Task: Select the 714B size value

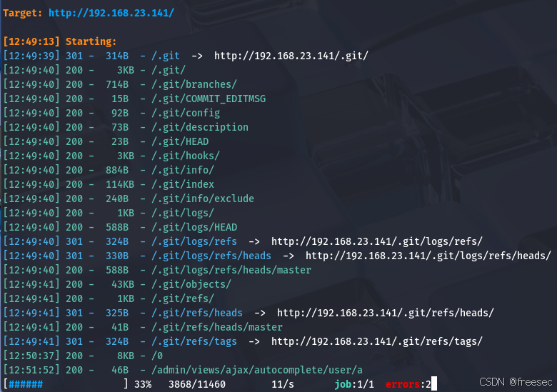Action: (117, 84)
